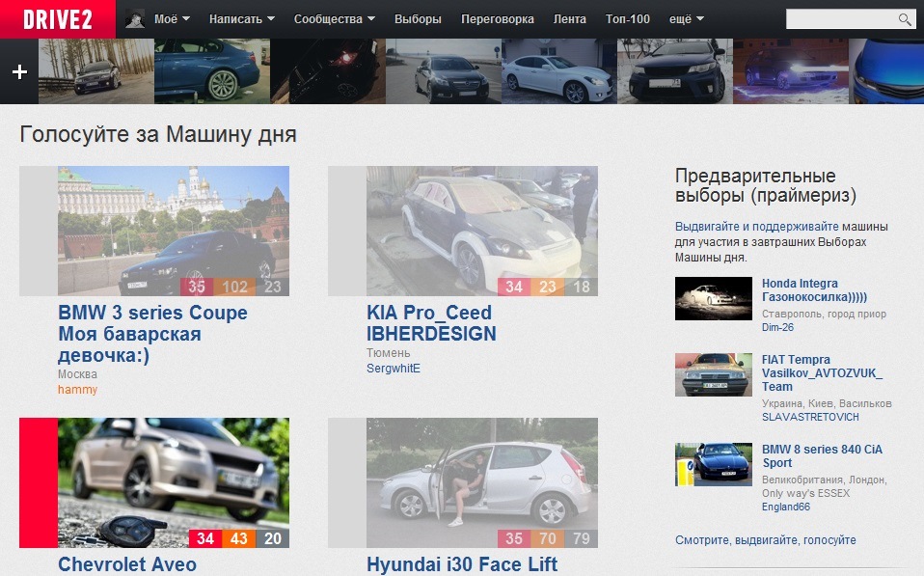Image resolution: width=924 pixels, height=576 pixels.
Task: Open the Топ-100 menu item
Action: click(628, 19)
